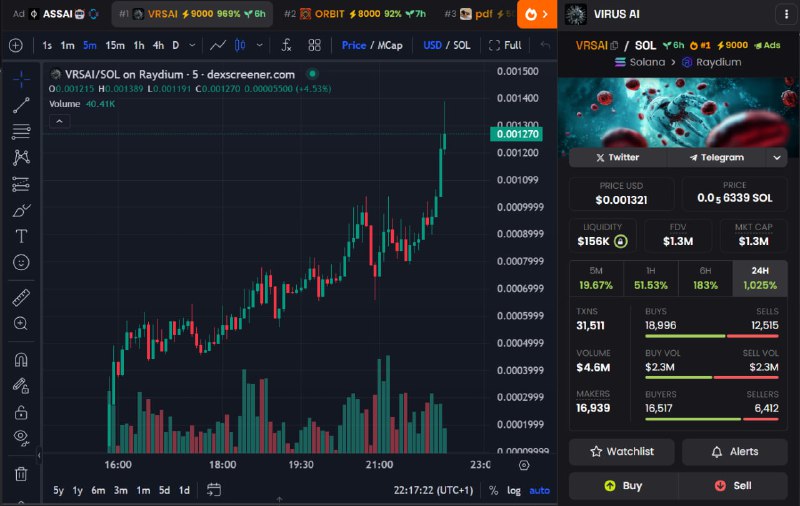
Task: Expand the chart type dropdown arrow
Action: (260, 45)
